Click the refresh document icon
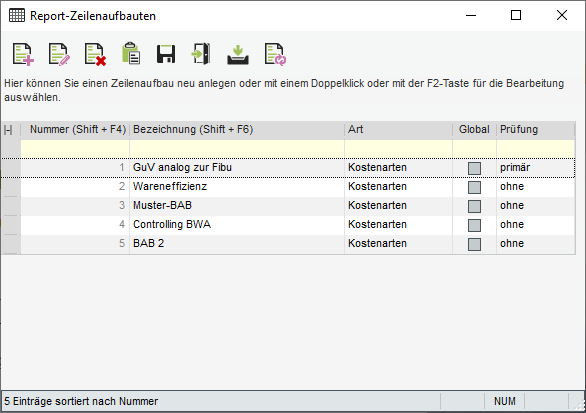This screenshot has width=586, height=413. click(275, 54)
